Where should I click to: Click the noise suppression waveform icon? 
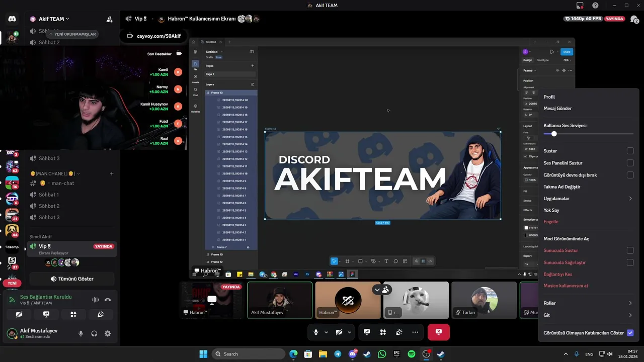96,300
